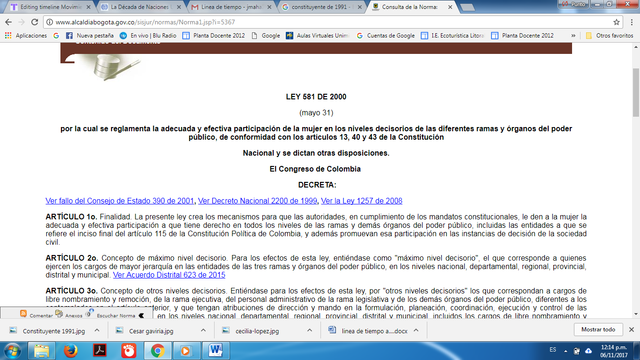Open I.E. Ecoturística Litoral bookmark
The height and width of the screenshot is (360, 640).
(x=452, y=36)
